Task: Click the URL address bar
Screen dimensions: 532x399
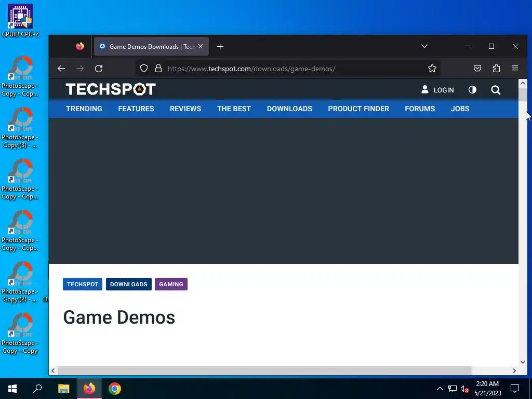Action: click(x=288, y=69)
